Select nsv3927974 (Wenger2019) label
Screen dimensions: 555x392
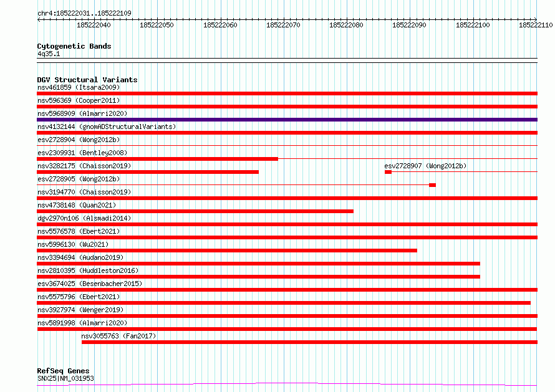click(x=80, y=310)
